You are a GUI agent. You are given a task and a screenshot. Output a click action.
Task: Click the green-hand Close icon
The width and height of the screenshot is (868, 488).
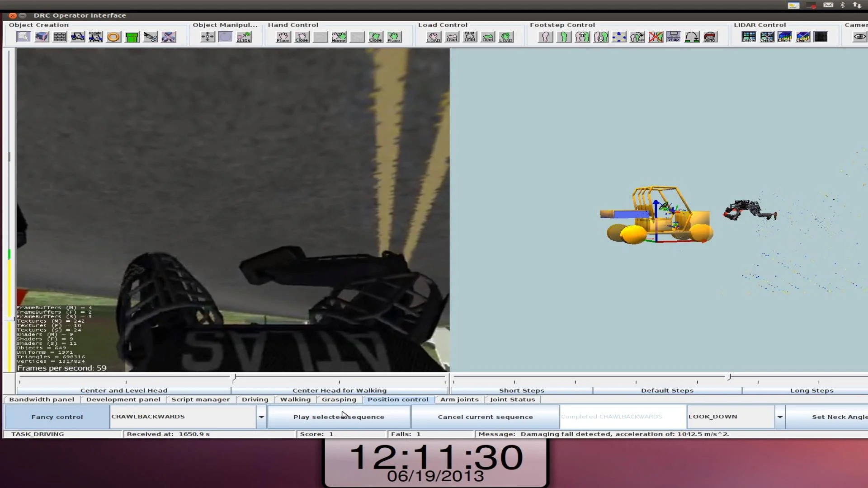(x=376, y=37)
